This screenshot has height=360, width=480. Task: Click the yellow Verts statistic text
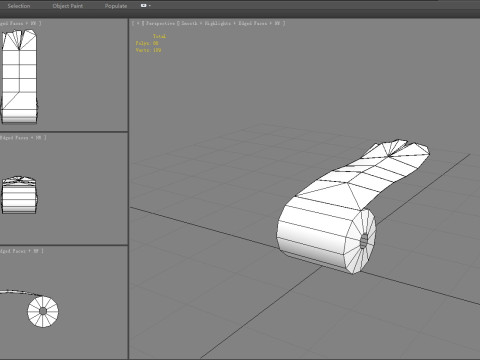click(x=148, y=50)
